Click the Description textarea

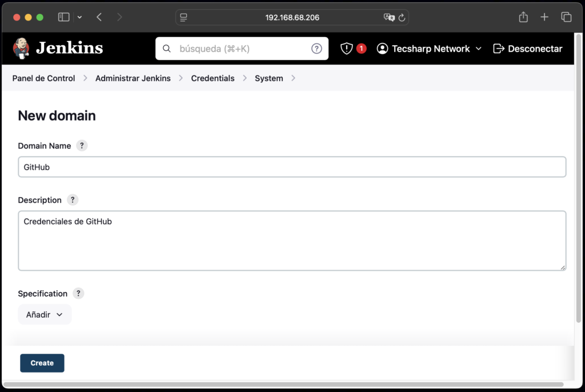point(292,241)
